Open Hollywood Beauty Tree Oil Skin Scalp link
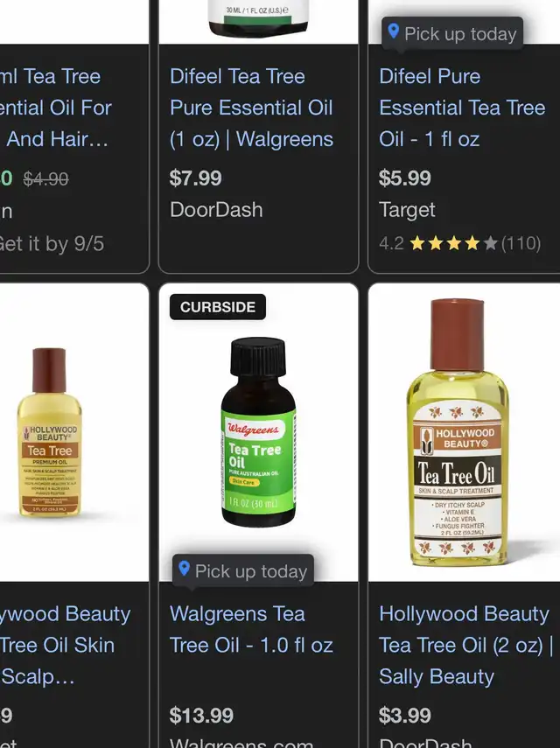 click(x=65, y=645)
